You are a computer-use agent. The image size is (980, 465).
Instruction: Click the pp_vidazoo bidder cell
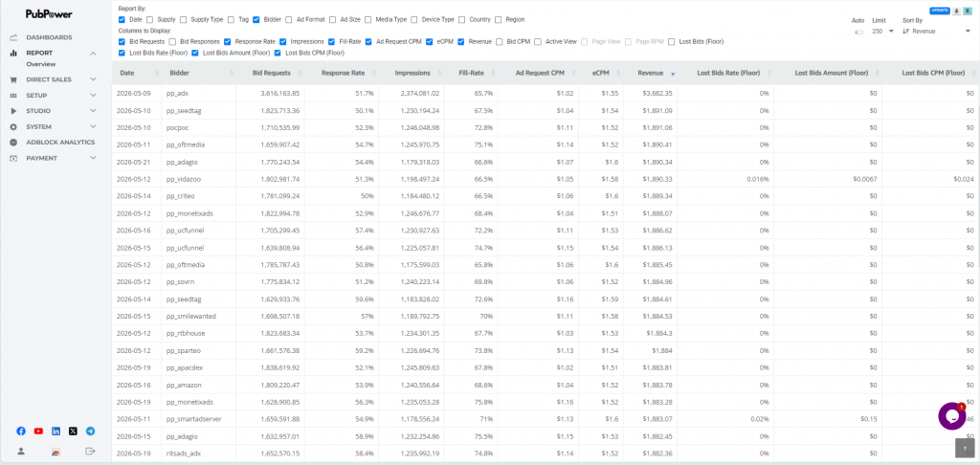199,179
